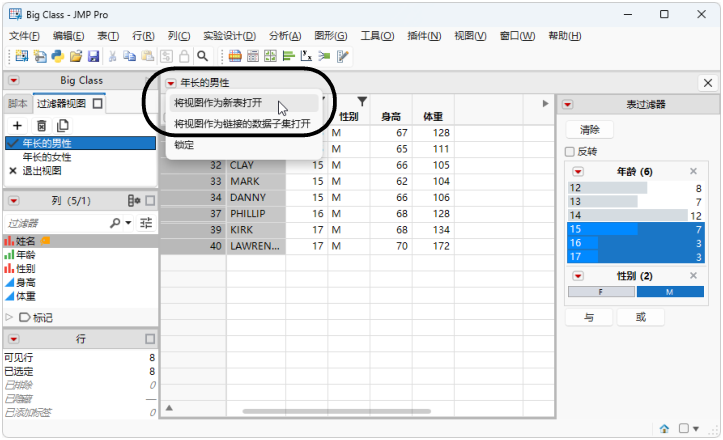The height and width of the screenshot is (440, 723).
Task: Click the column grouping icon beside 列 (5/1)
Action: click(x=134, y=201)
